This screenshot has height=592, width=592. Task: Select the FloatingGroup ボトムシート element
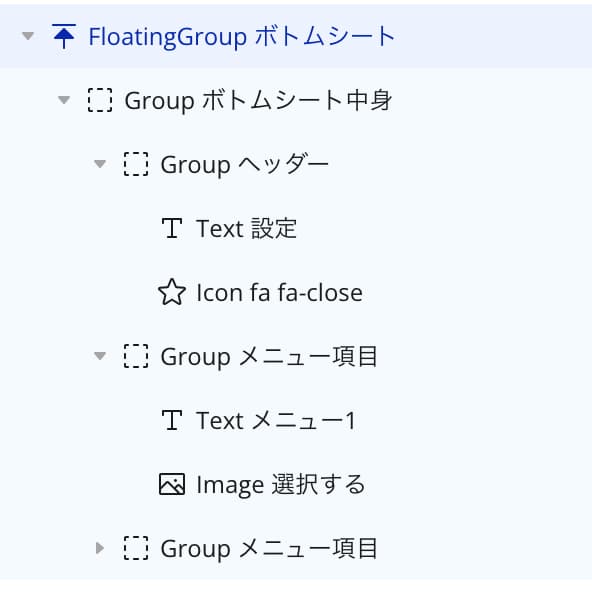pyautogui.click(x=242, y=37)
